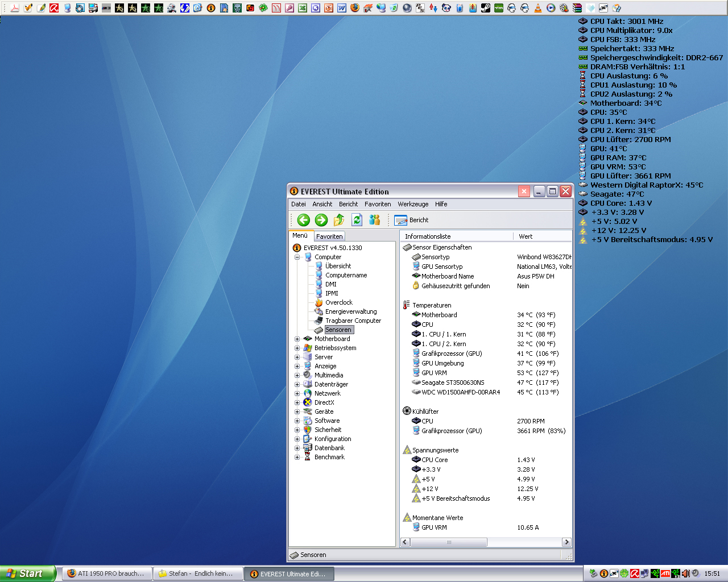The width and height of the screenshot is (728, 582).
Task: Switch to the Menü tab
Action: point(300,235)
